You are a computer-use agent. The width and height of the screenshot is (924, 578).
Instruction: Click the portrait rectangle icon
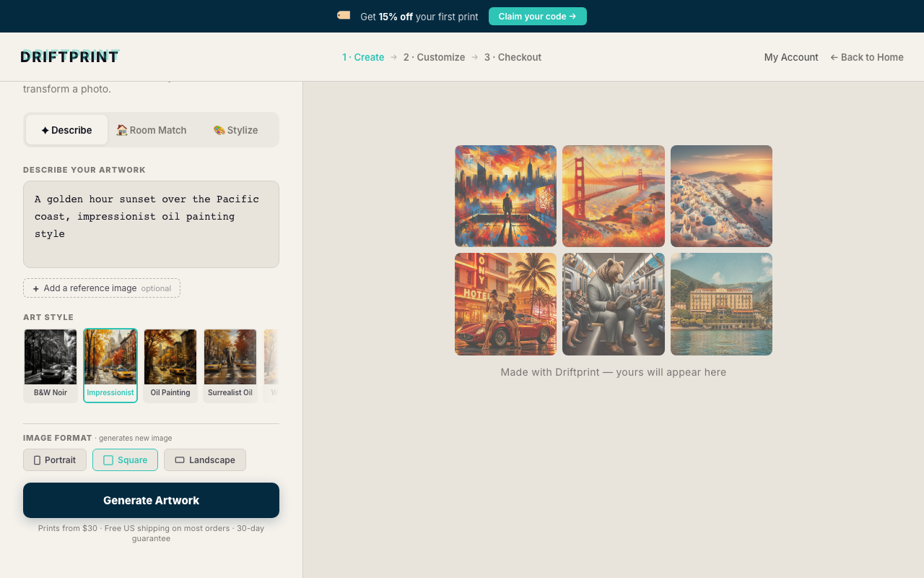37,460
